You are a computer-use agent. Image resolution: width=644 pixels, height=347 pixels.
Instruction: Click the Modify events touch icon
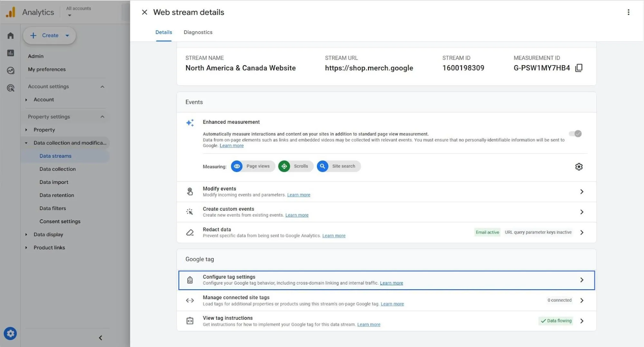(x=190, y=192)
